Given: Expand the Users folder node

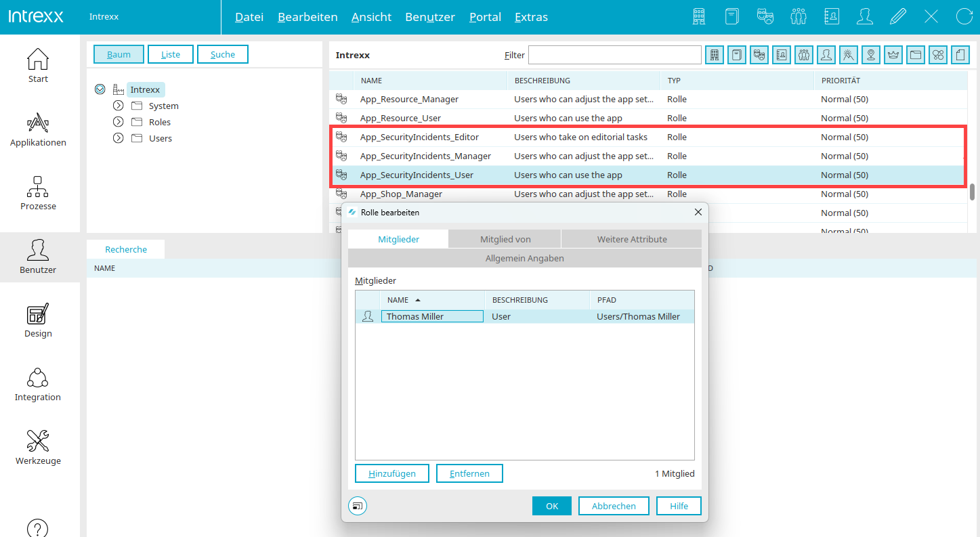Looking at the screenshot, I should pos(119,138).
